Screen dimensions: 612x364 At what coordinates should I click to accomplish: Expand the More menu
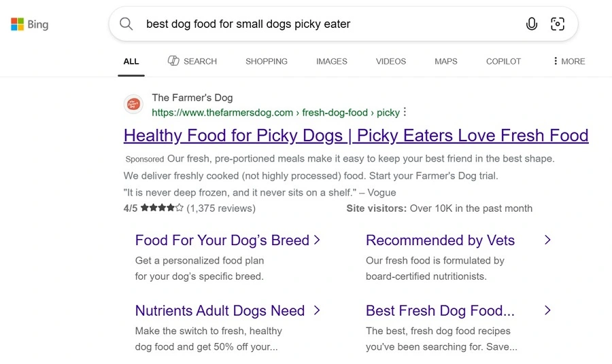point(569,61)
